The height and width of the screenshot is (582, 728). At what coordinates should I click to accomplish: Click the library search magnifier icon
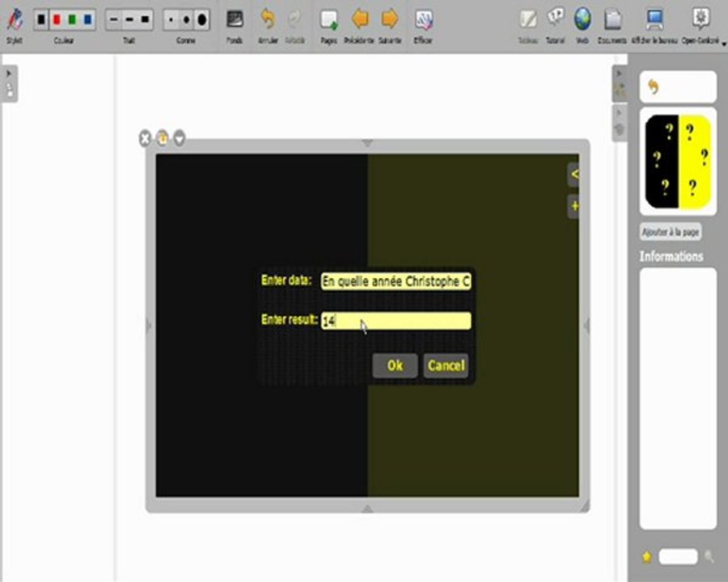coord(709,556)
